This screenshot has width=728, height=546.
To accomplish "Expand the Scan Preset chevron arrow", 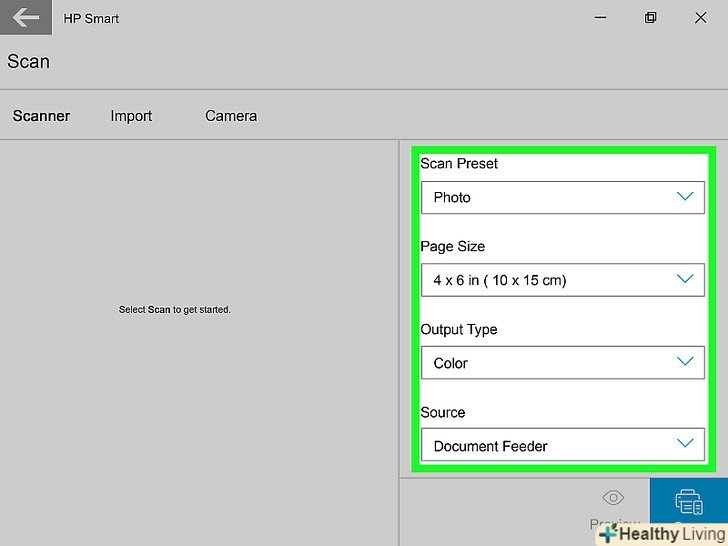I will tap(685, 197).
